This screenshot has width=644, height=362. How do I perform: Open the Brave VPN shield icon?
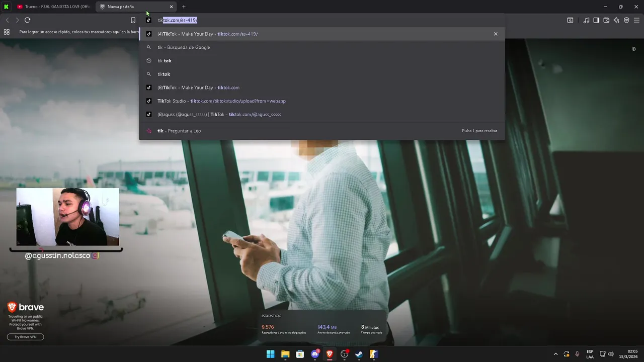[x=626, y=20]
